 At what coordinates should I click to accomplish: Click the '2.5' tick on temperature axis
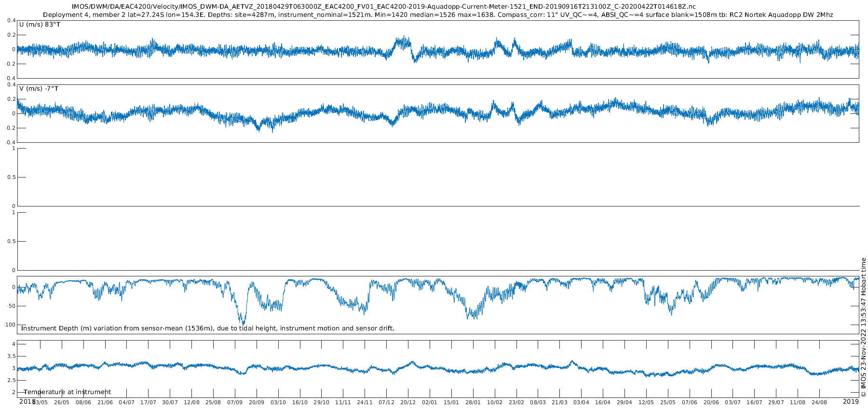pyautogui.click(x=11, y=380)
